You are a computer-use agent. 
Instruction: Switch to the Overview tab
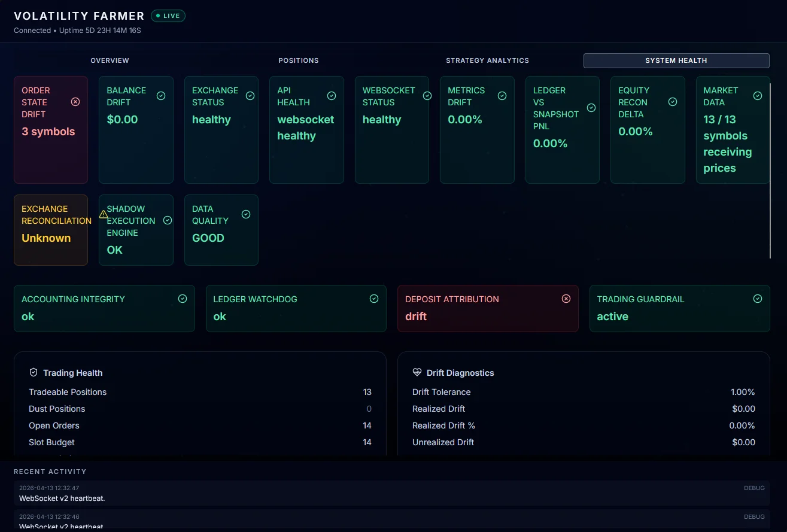click(x=110, y=60)
